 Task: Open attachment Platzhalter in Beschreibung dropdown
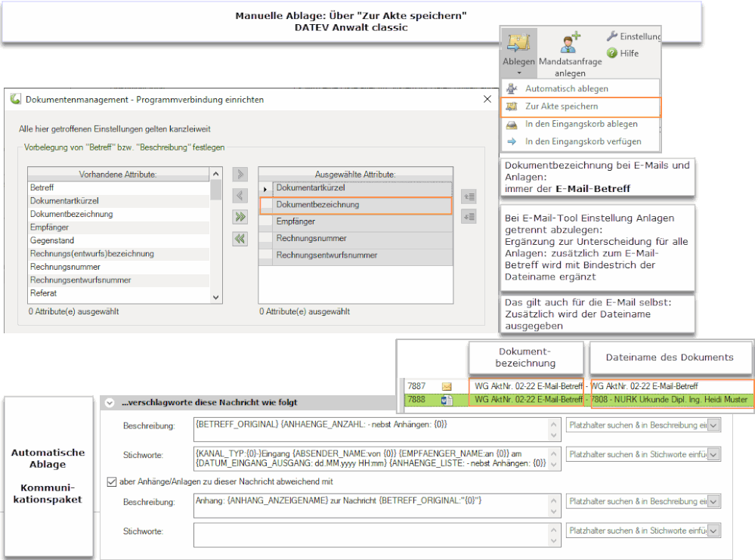[x=713, y=502]
